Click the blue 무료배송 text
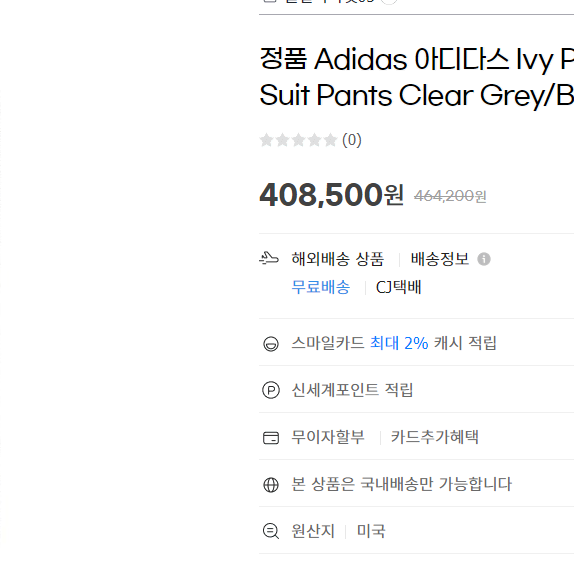This screenshot has width=574, height=574. point(321,287)
